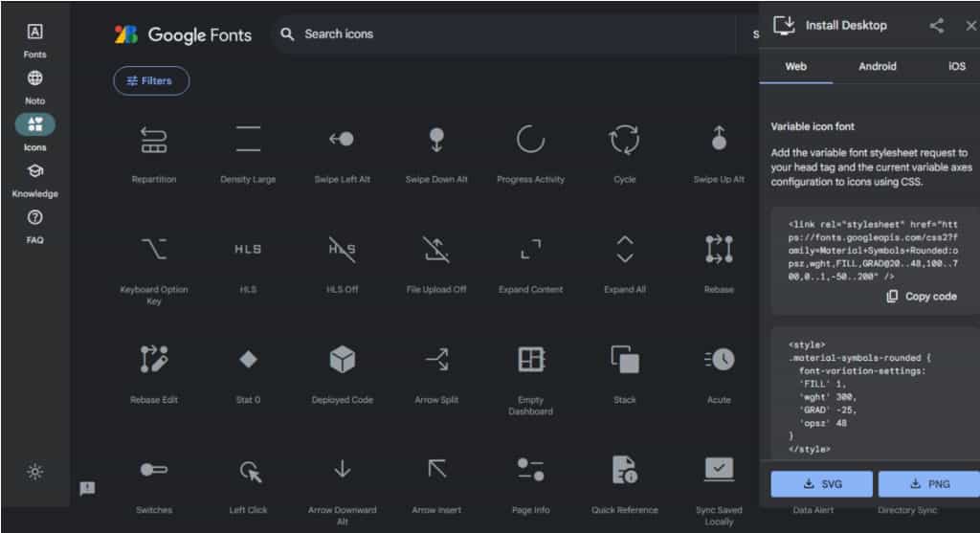Select the File Upload Off icon
Image resolution: width=980 pixels, height=533 pixels.
pos(436,250)
